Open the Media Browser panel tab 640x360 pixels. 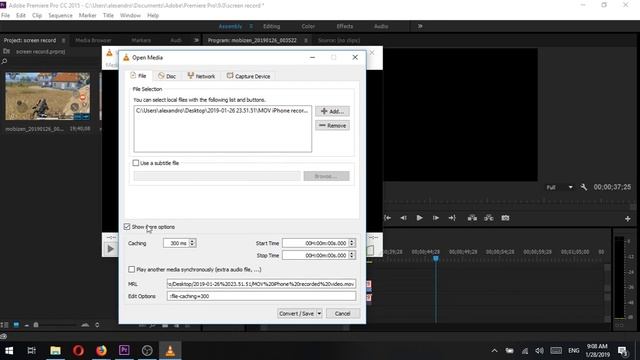(93, 40)
